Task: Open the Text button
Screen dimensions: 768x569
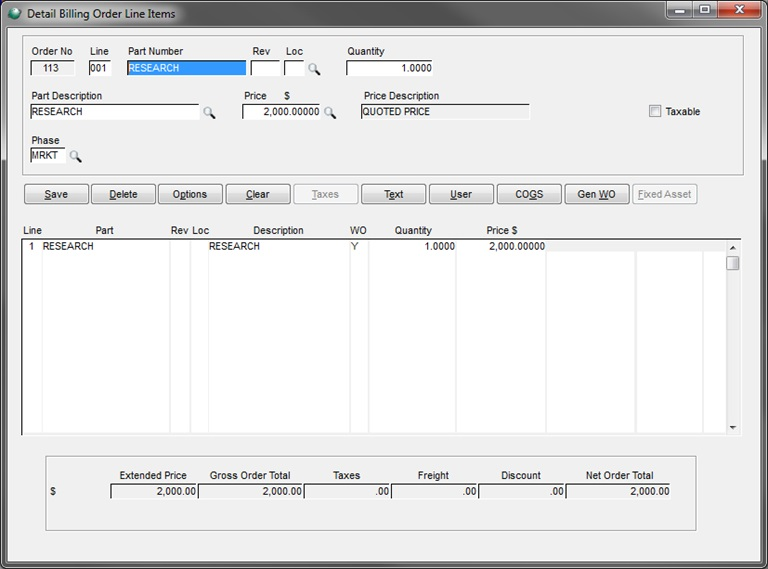Action: 393,194
